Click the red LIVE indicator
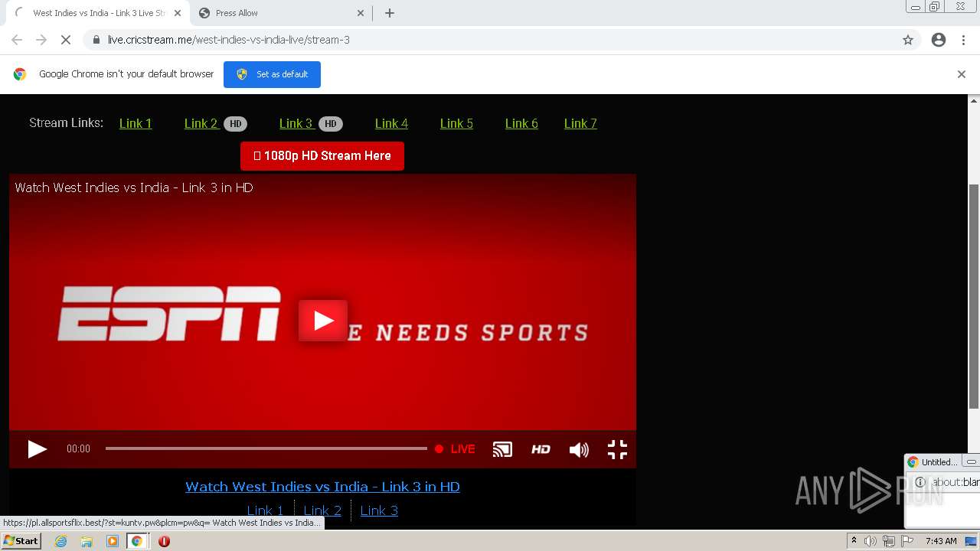 [455, 449]
